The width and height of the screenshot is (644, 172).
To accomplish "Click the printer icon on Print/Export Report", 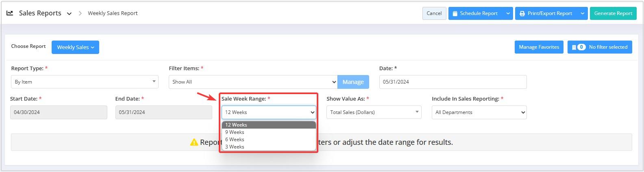I will point(522,13).
